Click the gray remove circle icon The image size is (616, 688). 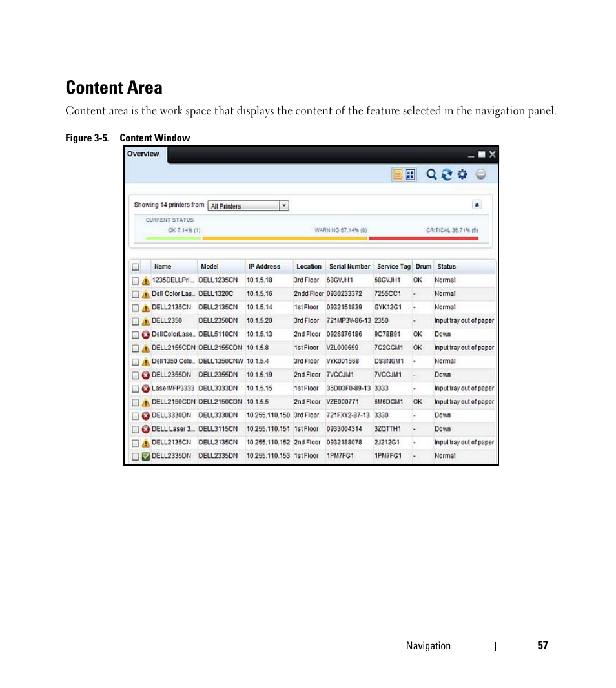[x=481, y=174]
